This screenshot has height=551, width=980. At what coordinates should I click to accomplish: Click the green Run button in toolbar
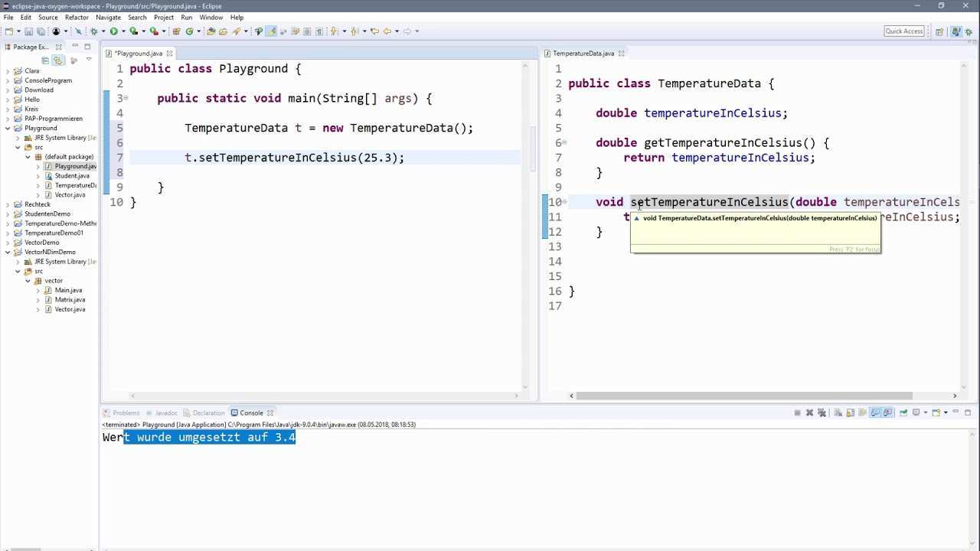tap(113, 31)
